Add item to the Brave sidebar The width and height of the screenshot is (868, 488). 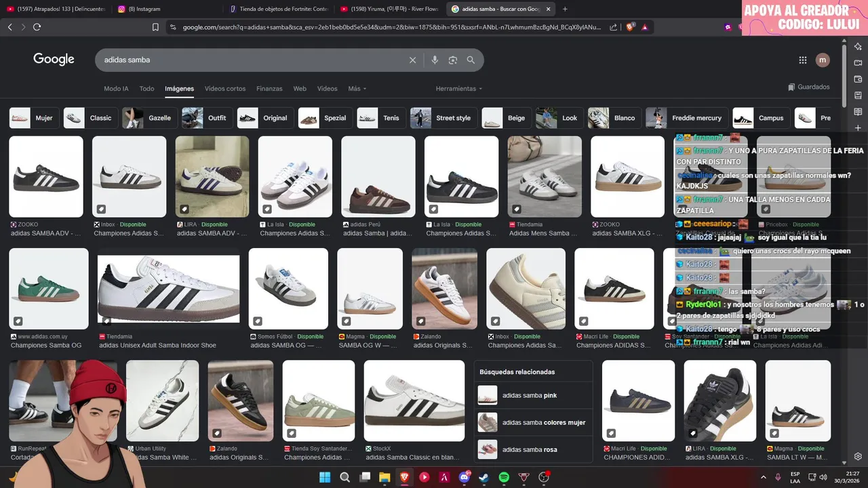point(858,128)
